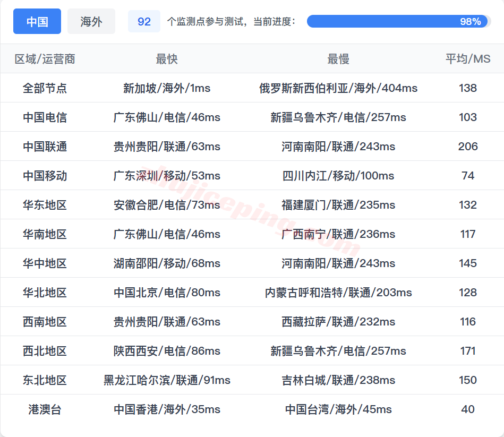Viewport: 504px width, 437px height.
Task: Click 广东佛山/电信/46ms in 中国电信 row
Action: click(167, 117)
